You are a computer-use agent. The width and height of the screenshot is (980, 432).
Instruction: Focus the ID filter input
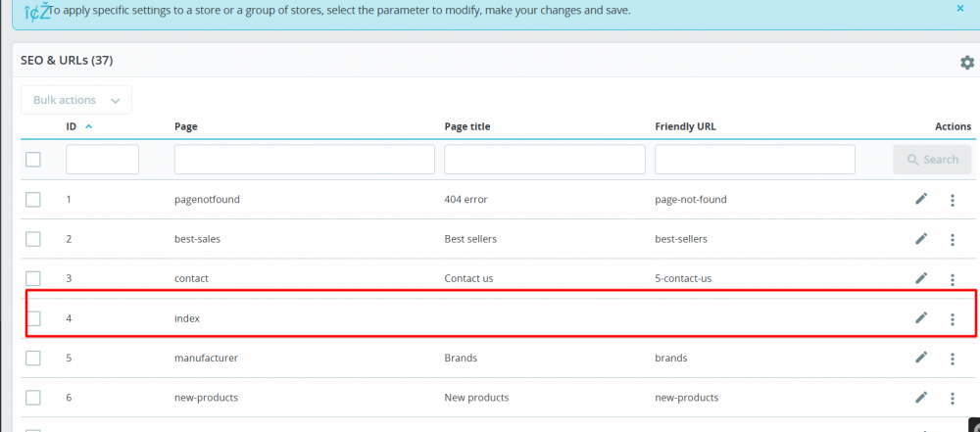(x=103, y=160)
